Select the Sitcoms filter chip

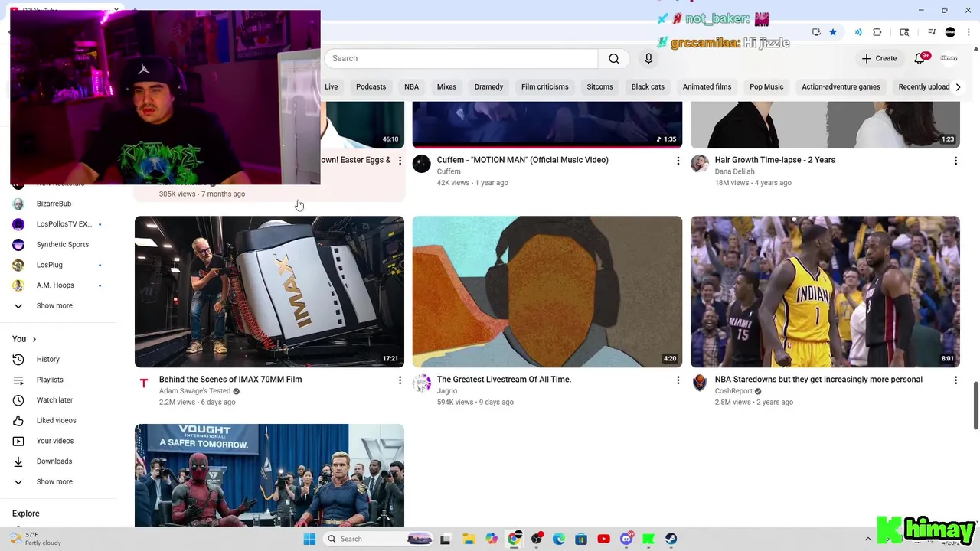click(599, 87)
